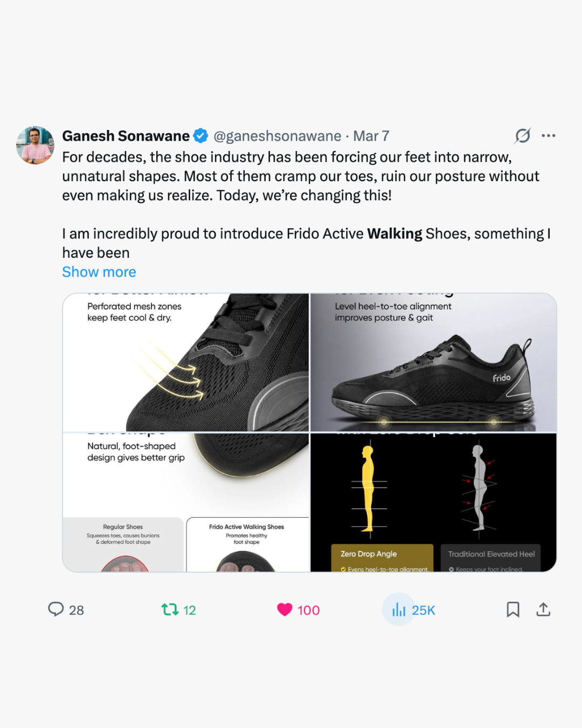This screenshot has width=582, height=728.
Task: Click the 100 likes count
Action: tap(309, 610)
